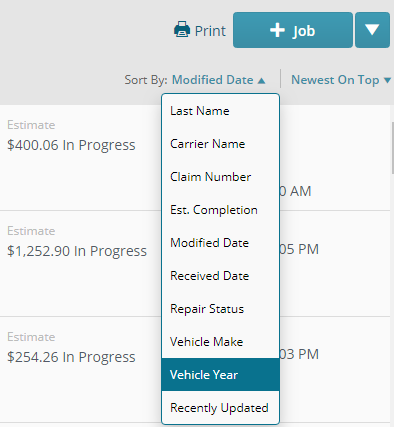Select Est. Completion sort option

coord(220,210)
